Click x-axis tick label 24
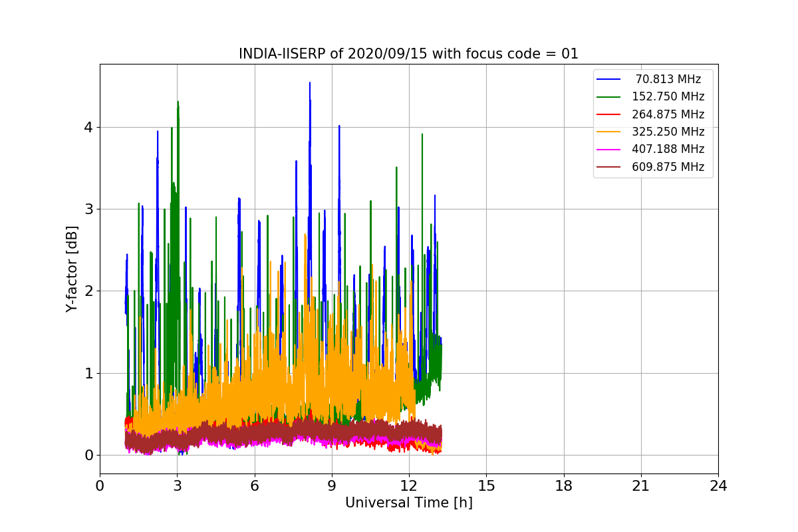Image resolution: width=798 pixels, height=532 pixels. pos(718,485)
